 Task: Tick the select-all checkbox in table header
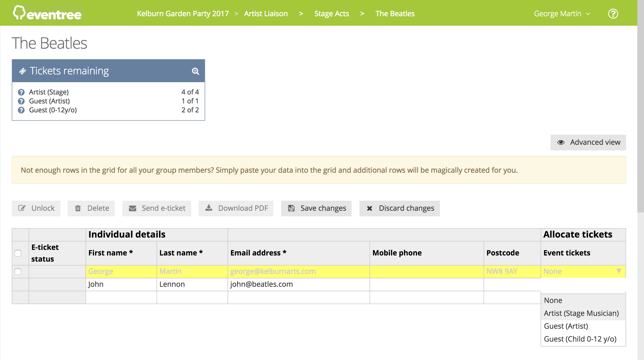point(18,253)
